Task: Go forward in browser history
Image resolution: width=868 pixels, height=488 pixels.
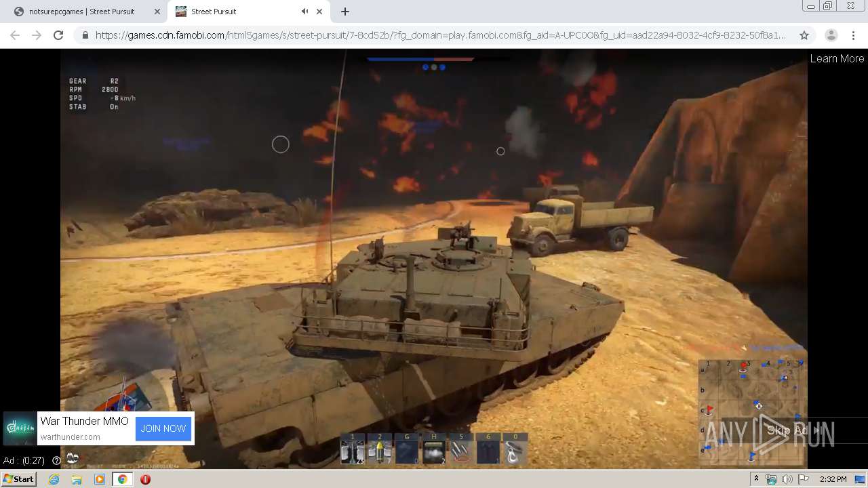Action: point(37,35)
